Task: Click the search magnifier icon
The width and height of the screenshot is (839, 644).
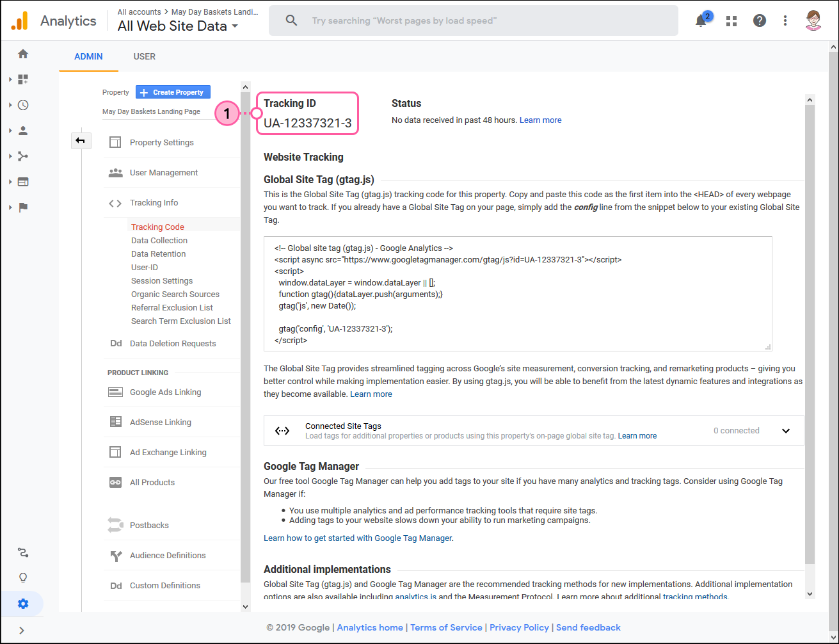Action: coord(291,20)
